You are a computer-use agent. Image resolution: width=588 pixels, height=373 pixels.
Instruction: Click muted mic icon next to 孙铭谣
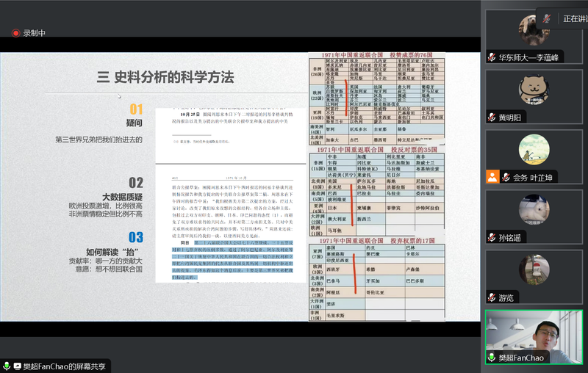[492, 237]
